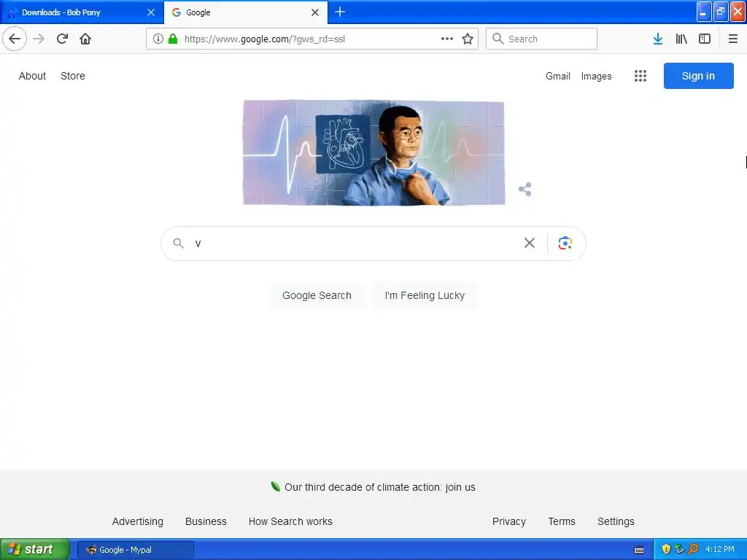Close the Google tab
This screenshot has height=560, width=747.
click(x=315, y=12)
